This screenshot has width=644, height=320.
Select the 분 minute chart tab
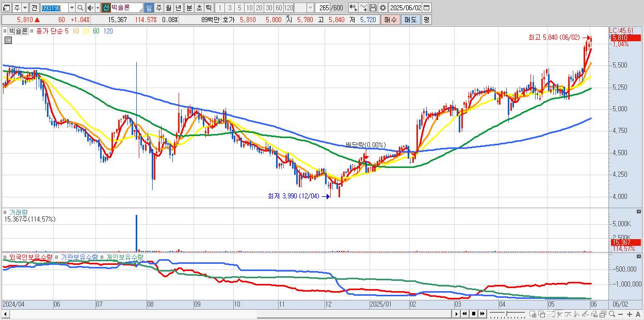[x=189, y=8]
